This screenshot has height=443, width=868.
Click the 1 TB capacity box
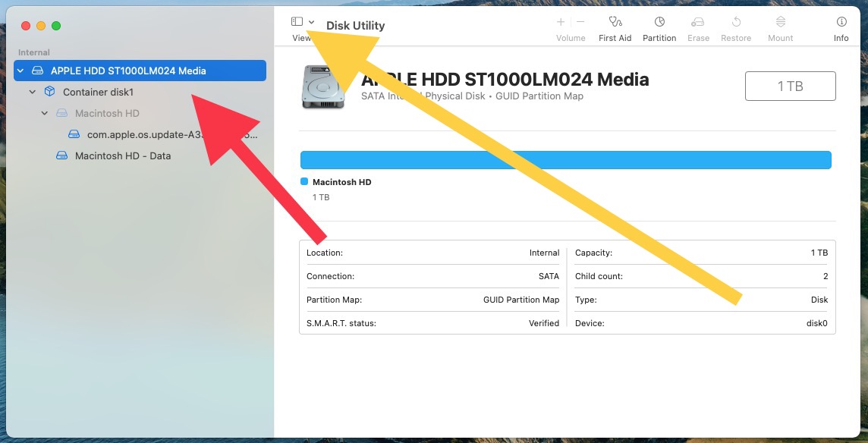click(791, 86)
